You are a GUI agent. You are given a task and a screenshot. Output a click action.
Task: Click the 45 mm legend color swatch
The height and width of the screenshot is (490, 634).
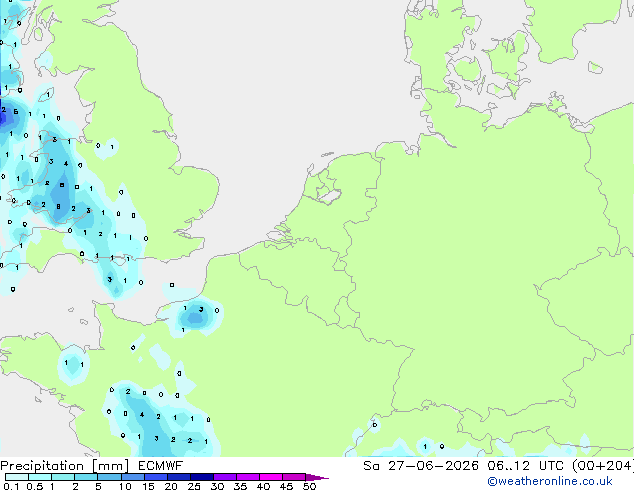(x=294, y=477)
